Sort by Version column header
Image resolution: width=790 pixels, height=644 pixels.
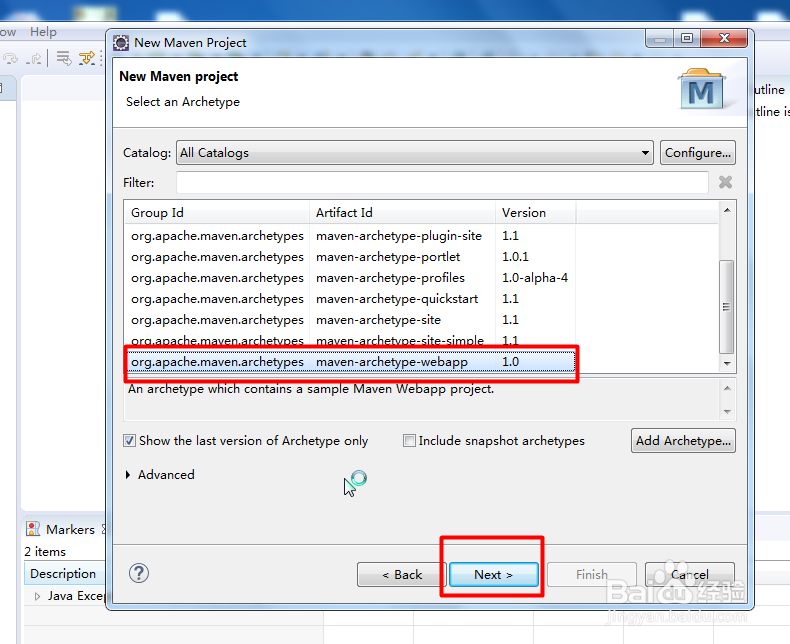tap(536, 213)
